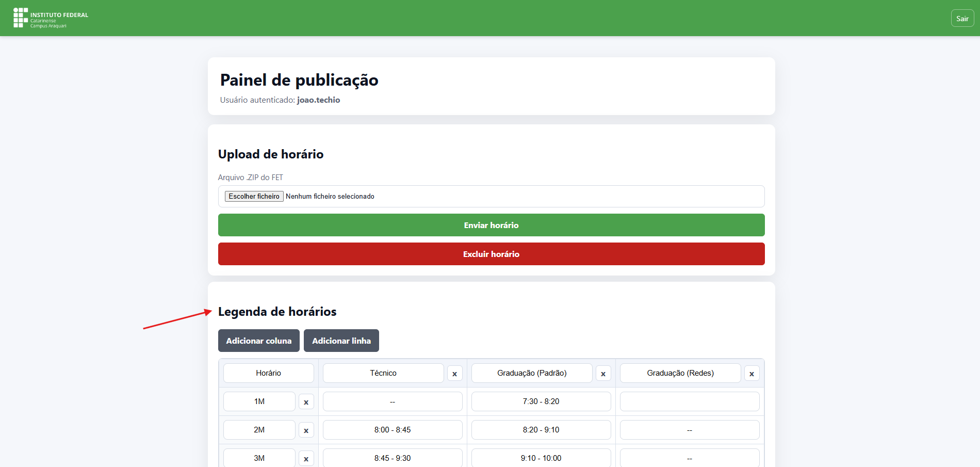
Task: Delete the Graduação (Padrão) column
Action: pos(603,374)
